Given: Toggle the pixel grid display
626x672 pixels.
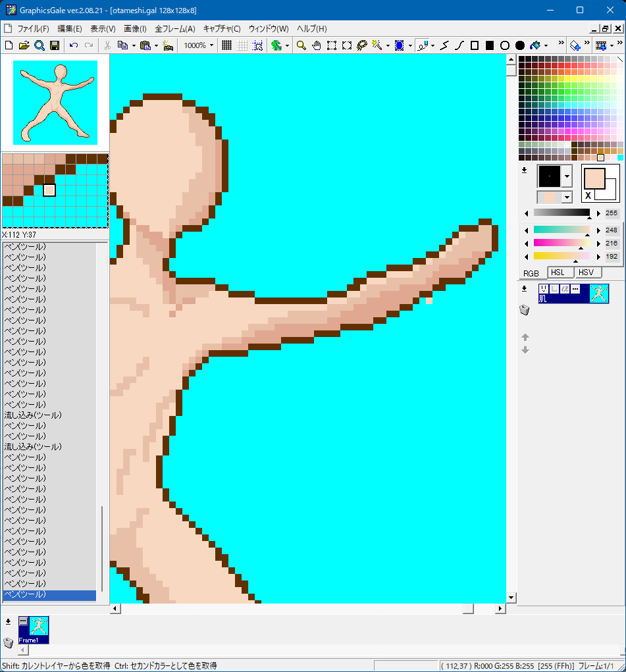Looking at the screenshot, I should tap(226, 45).
